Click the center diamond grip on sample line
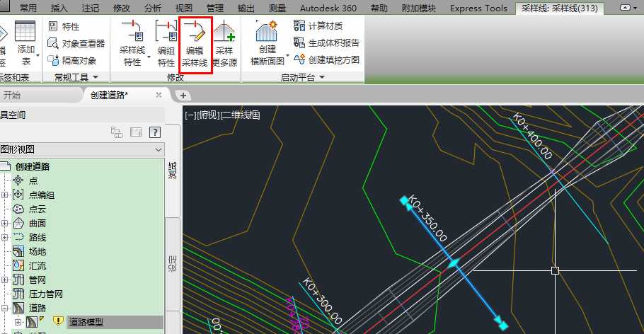Image resolution: width=644 pixels, height=334 pixels. tap(454, 263)
